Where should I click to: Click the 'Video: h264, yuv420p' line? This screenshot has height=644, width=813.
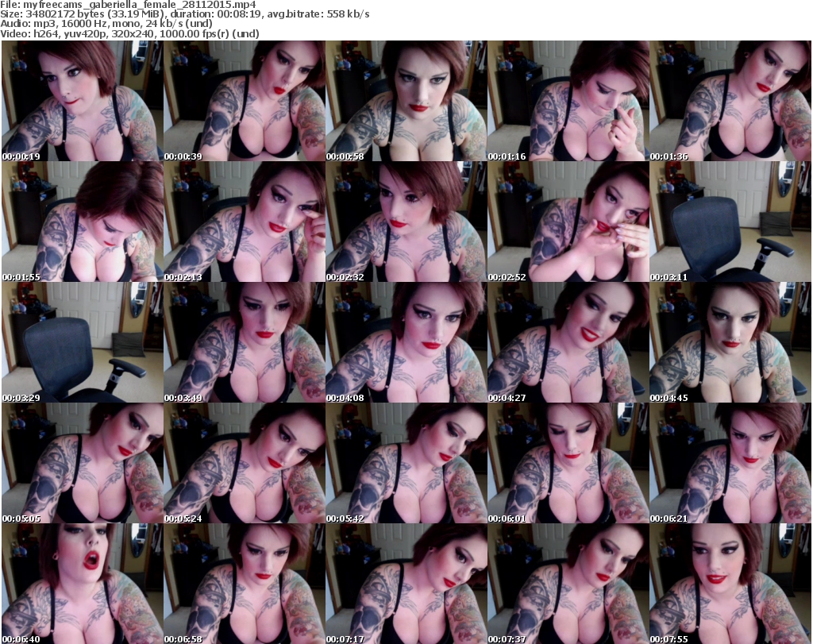129,33
